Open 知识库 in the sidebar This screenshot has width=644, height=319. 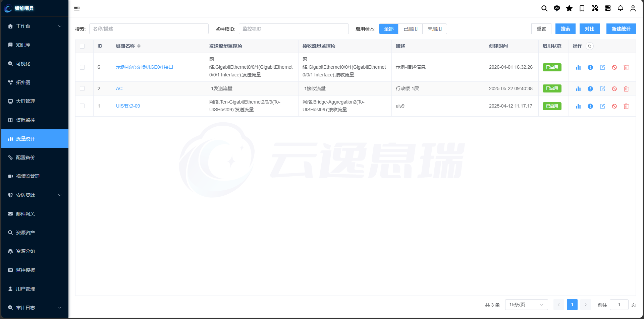coord(35,45)
